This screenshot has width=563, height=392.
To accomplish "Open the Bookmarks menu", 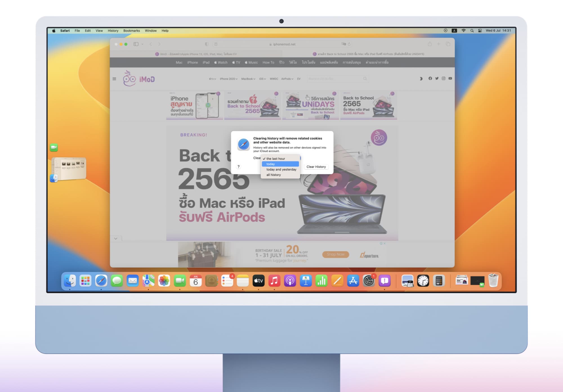I will [x=131, y=31].
